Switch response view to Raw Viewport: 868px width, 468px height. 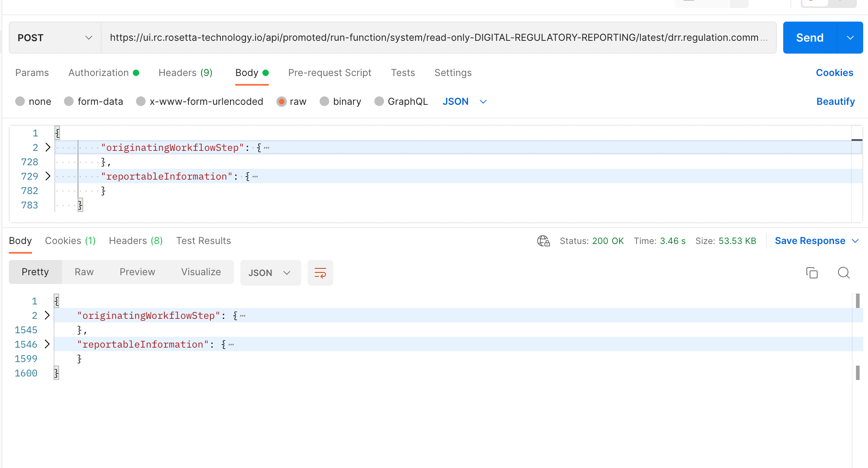(x=84, y=272)
